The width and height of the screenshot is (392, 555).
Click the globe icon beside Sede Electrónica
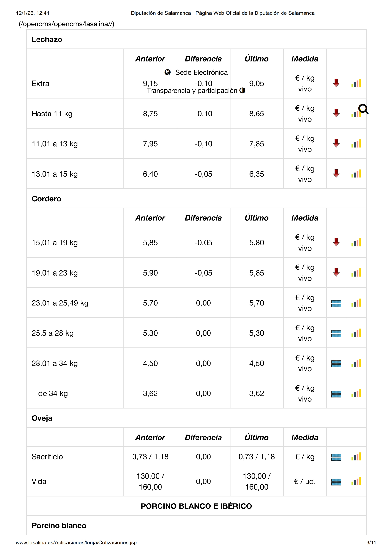168,72
